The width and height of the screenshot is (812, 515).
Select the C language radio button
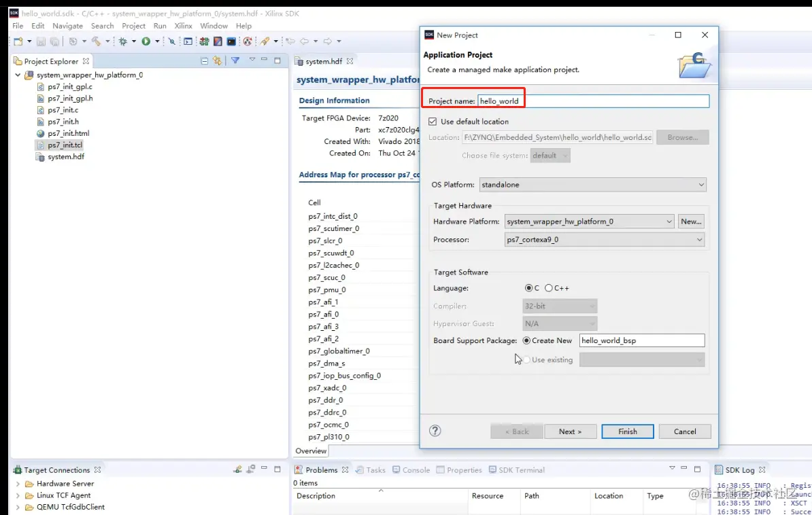tap(528, 288)
